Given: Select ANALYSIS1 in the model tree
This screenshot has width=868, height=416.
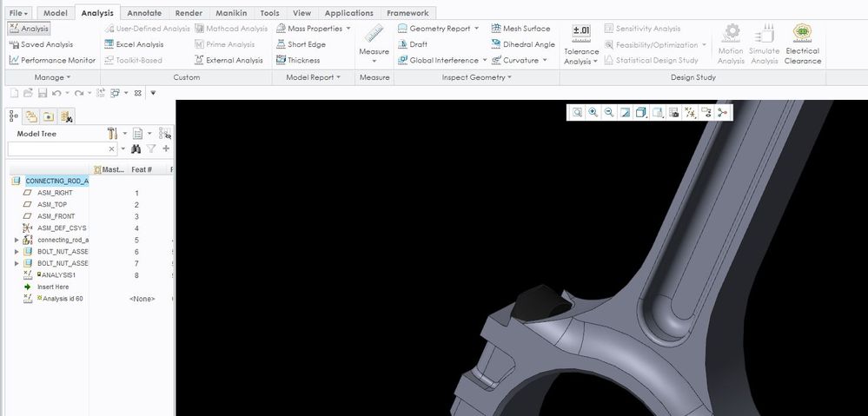Looking at the screenshot, I should (56, 274).
